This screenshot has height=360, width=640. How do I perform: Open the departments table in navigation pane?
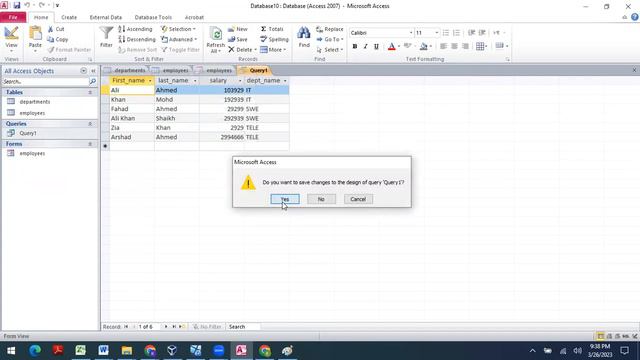[35, 102]
